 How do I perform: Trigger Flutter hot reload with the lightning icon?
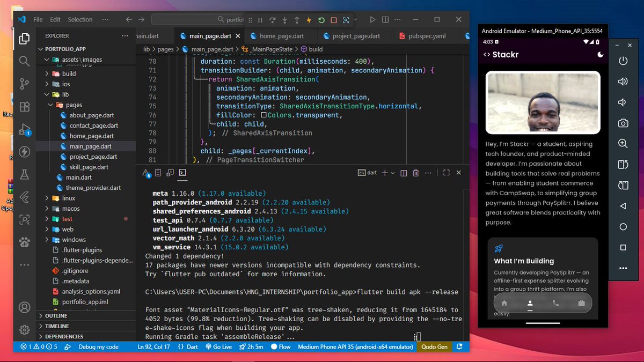pos(309,19)
